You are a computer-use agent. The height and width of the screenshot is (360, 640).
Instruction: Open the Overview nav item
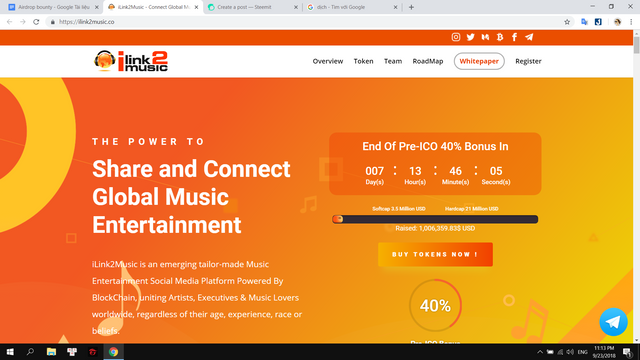pyautogui.click(x=328, y=61)
